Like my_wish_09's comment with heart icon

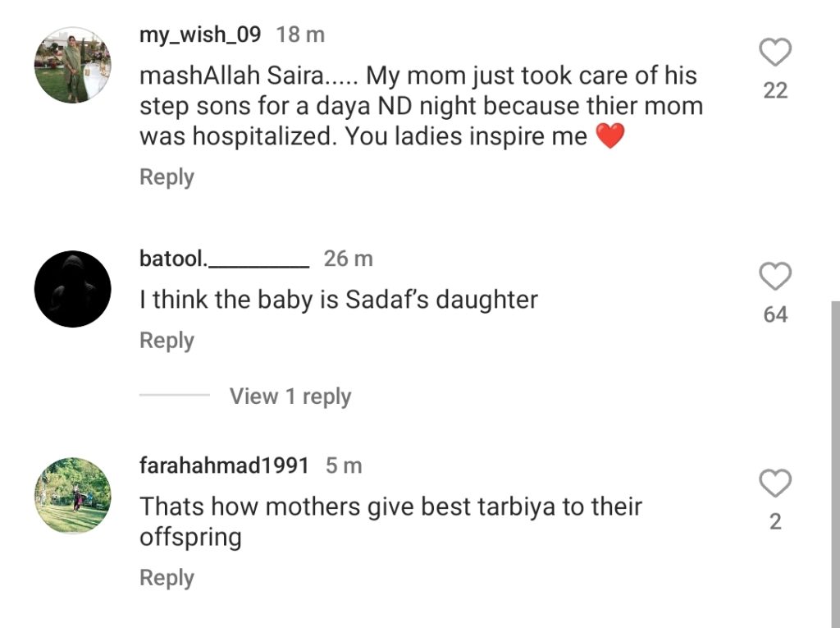pos(775,53)
